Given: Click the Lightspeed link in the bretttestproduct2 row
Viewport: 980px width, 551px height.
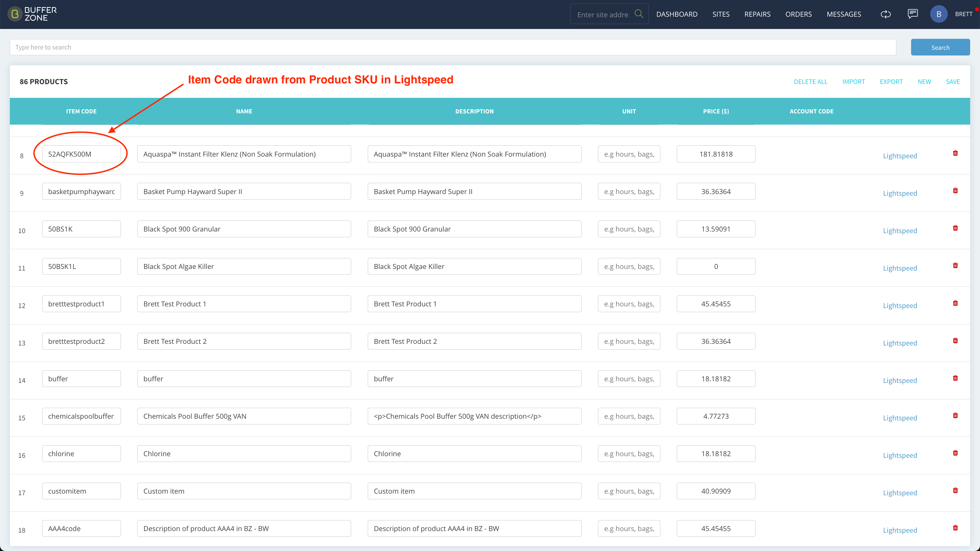Looking at the screenshot, I should [900, 343].
